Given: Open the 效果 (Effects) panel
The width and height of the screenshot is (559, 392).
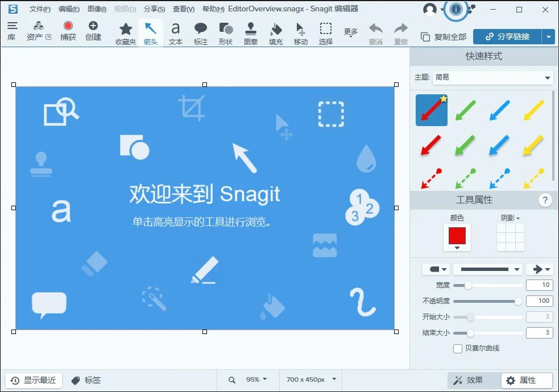Looking at the screenshot, I should tap(473, 380).
